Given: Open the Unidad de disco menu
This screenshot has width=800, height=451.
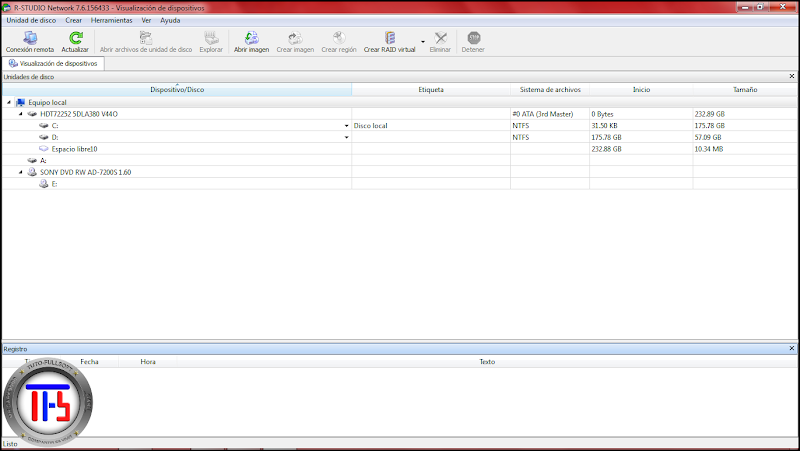Looking at the screenshot, I should [x=31, y=20].
